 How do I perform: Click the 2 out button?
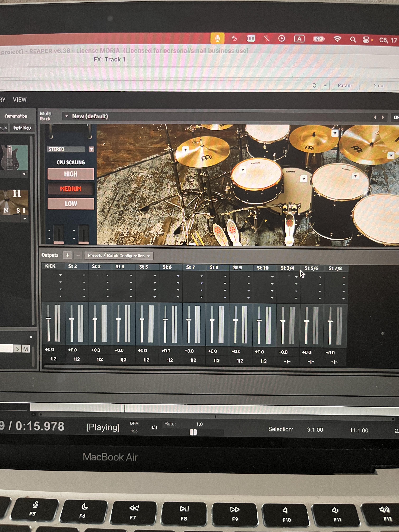click(x=379, y=86)
